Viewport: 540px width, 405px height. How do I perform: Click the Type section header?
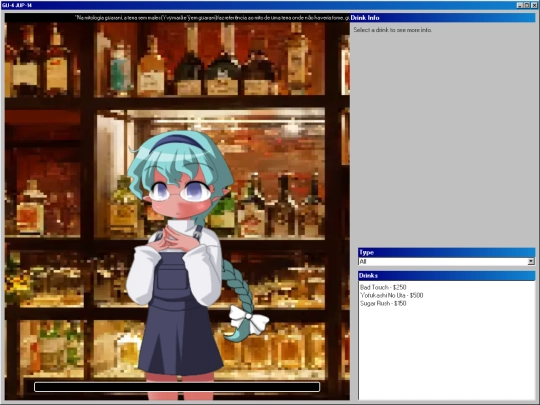pos(447,252)
